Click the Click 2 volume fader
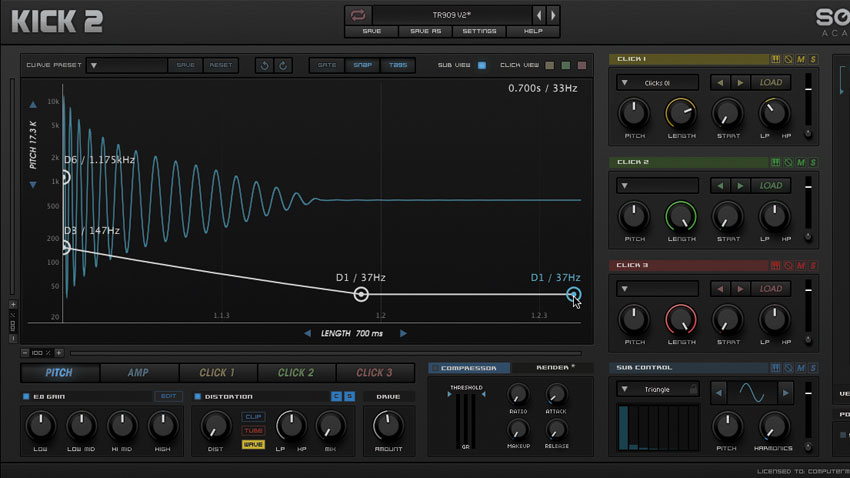The width and height of the screenshot is (850, 478). pos(808,187)
